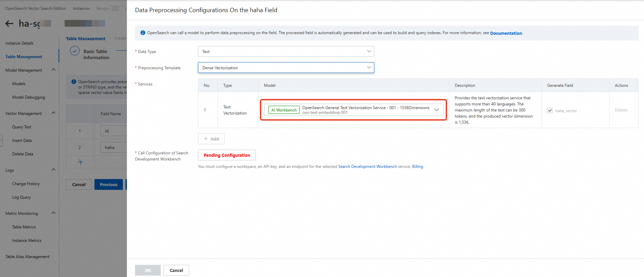Collapse the Model Management section
Image resolution: width=644 pixels, height=277 pixels.
pyautogui.click(x=53, y=70)
